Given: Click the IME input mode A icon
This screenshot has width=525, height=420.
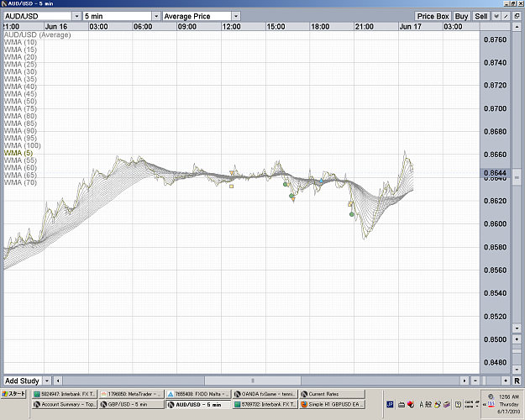Looking at the screenshot, I should coord(422,404).
